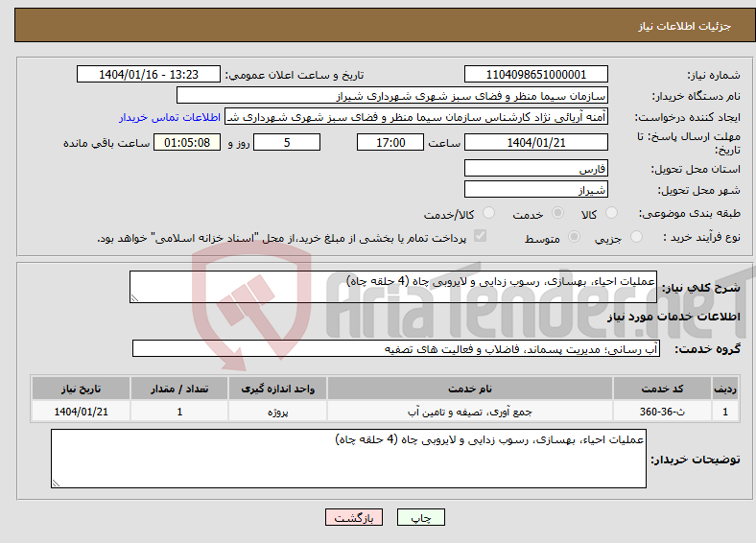Click the تاریخ نیاز column header
The image size is (756, 543).
pyautogui.click(x=81, y=389)
